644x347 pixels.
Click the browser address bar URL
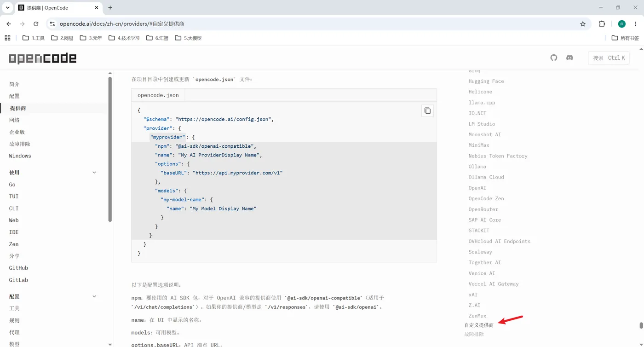tap(122, 24)
